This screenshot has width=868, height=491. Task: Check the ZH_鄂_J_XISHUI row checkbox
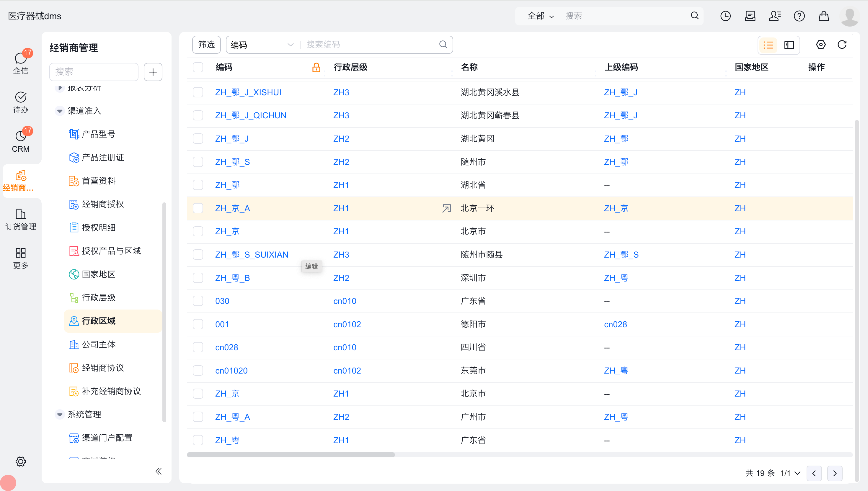(198, 92)
